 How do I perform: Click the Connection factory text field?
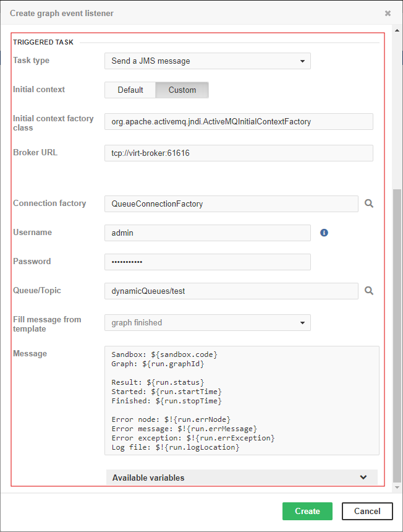tap(231, 204)
